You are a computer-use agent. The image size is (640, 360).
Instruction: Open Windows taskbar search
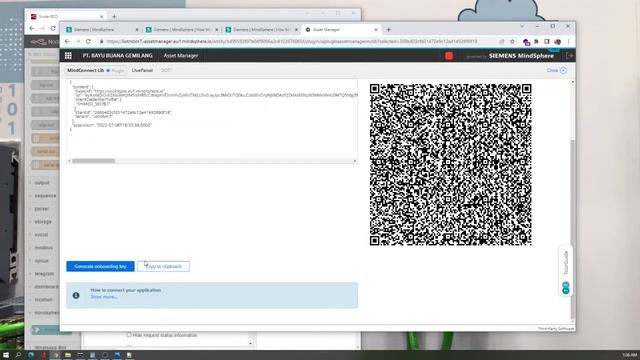coord(18,355)
